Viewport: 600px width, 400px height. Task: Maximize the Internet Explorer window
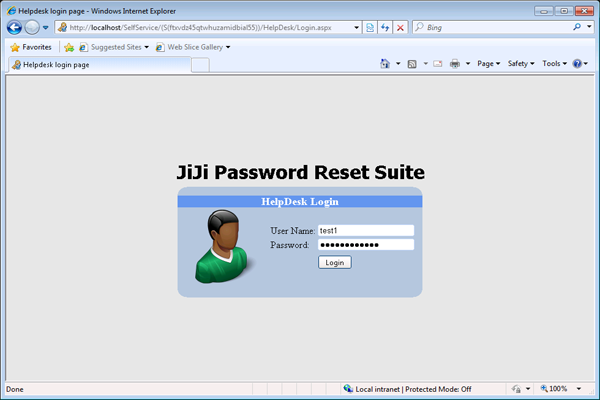(x=564, y=11)
